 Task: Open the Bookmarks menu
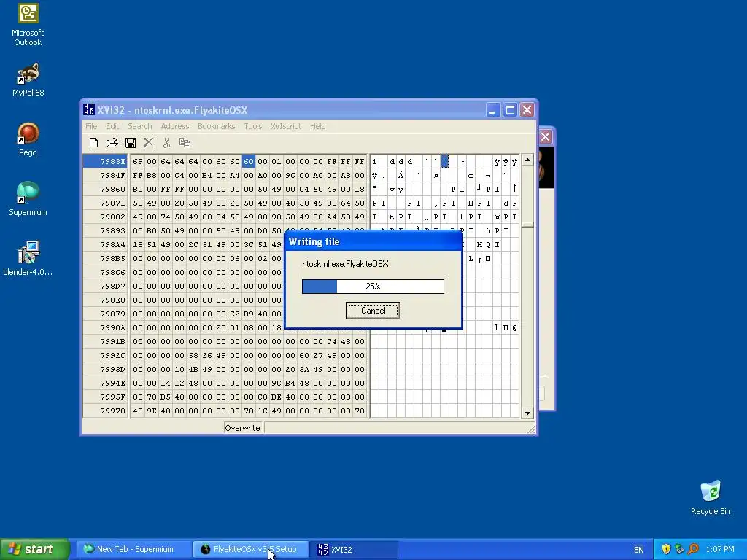point(216,126)
